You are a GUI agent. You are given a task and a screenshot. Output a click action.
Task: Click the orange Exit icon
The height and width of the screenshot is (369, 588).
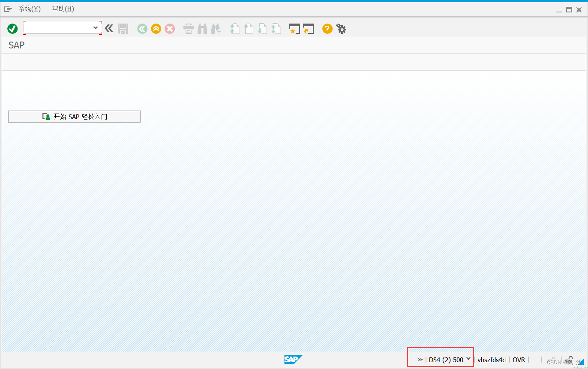tap(156, 29)
